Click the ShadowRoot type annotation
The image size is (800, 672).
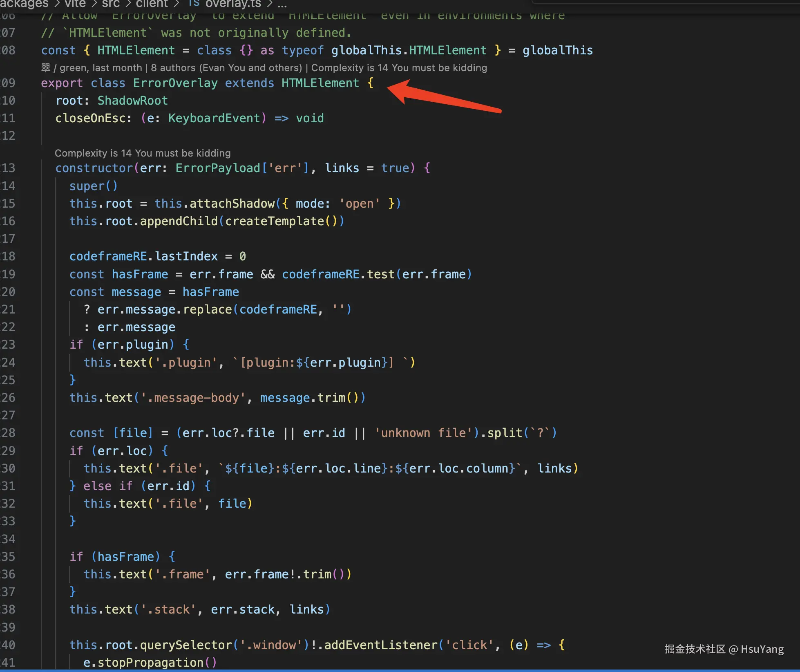(x=132, y=101)
